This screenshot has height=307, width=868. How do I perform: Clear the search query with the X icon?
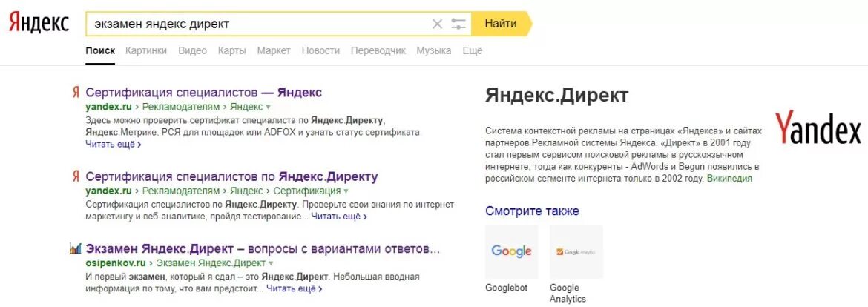click(437, 24)
